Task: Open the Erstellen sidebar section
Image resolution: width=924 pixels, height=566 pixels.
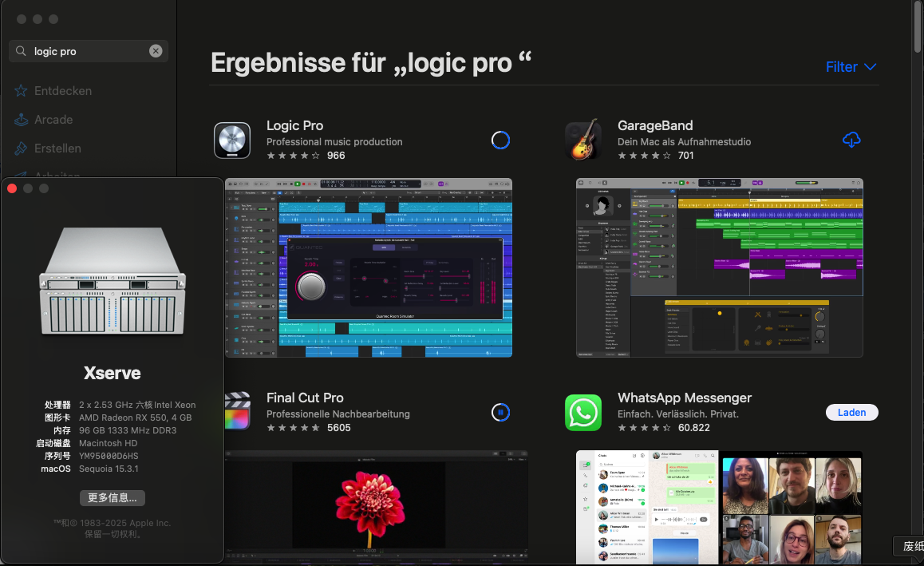Action: [x=57, y=148]
